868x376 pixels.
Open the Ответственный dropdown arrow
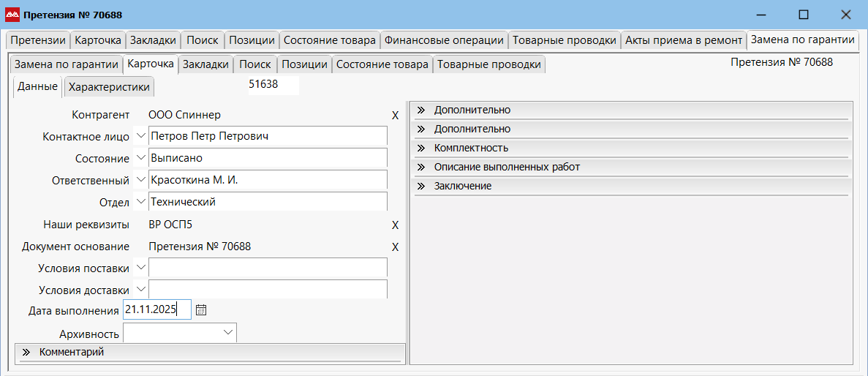[x=140, y=180]
